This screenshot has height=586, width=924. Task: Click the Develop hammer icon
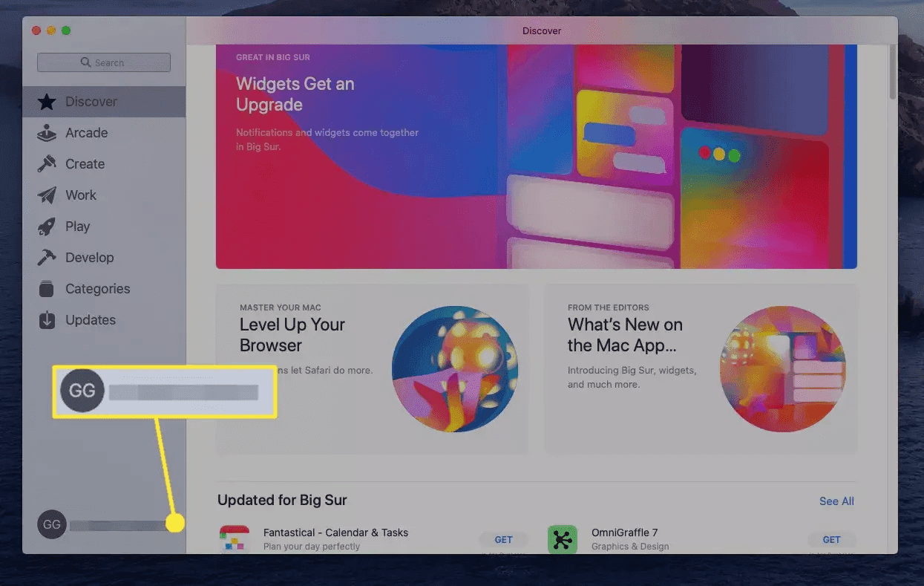[47, 258]
